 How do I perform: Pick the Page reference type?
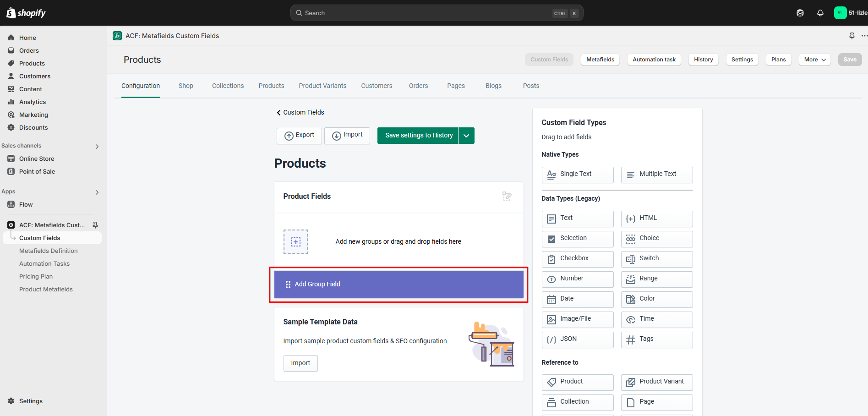click(657, 402)
